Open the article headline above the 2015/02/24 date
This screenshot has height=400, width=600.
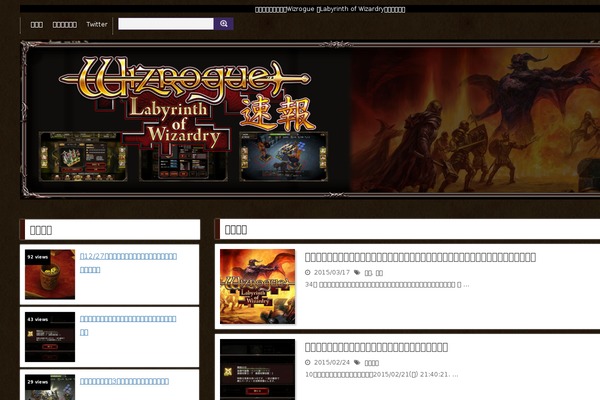376,347
